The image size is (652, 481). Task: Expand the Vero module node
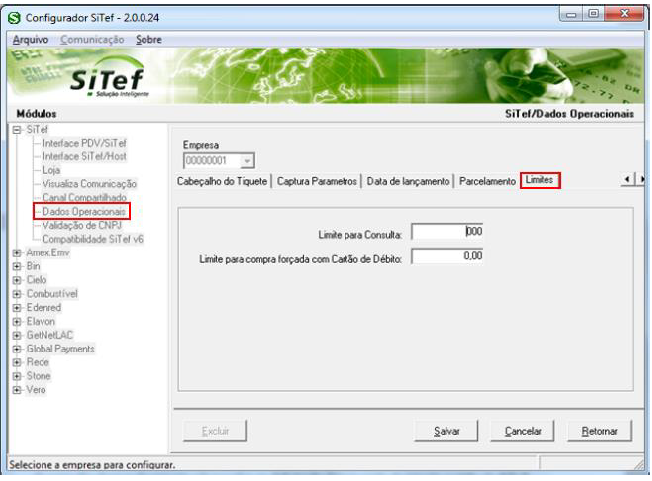click(x=17, y=390)
